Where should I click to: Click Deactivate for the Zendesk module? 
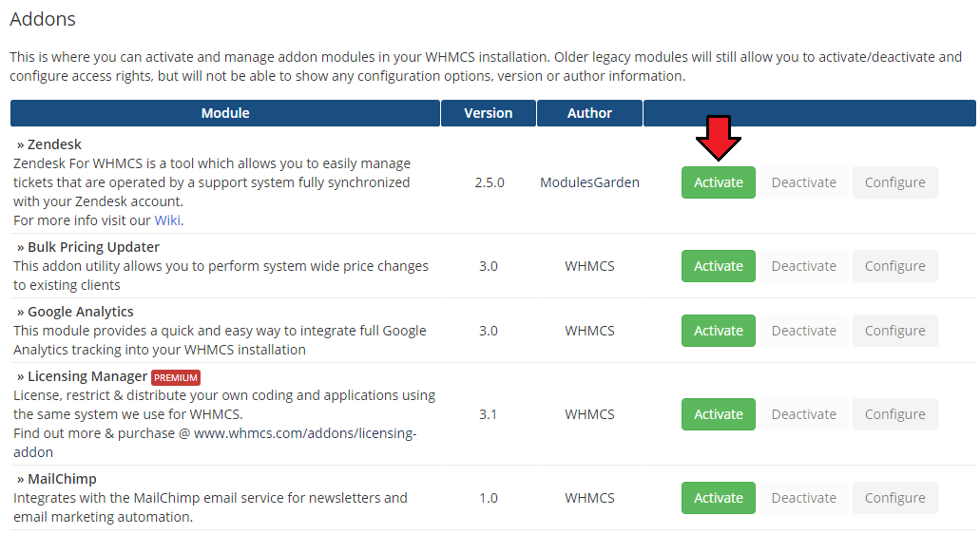(804, 182)
